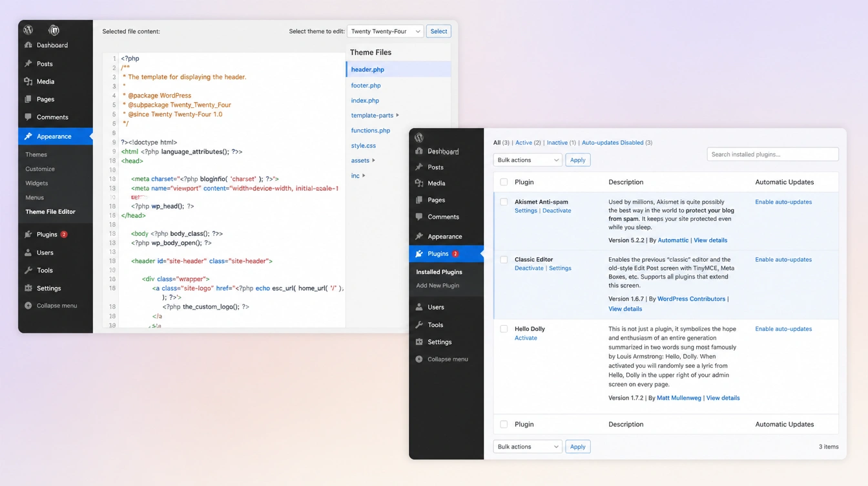Open Add New Plugin submenu item
The image size is (868, 486).
438,286
